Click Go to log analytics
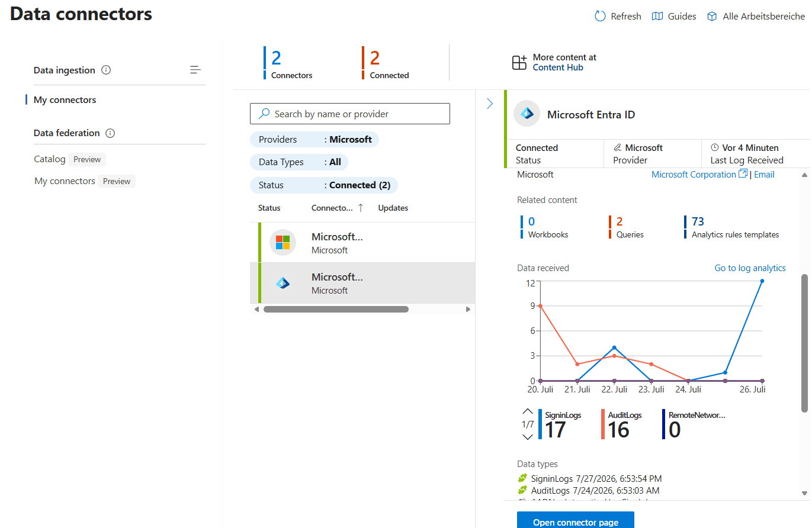This screenshot has width=812, height=528. 750,268
